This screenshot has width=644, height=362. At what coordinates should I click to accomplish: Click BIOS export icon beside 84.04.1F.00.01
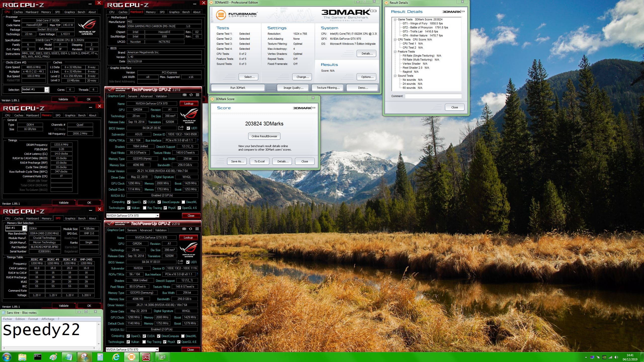[x=180, y=262]
